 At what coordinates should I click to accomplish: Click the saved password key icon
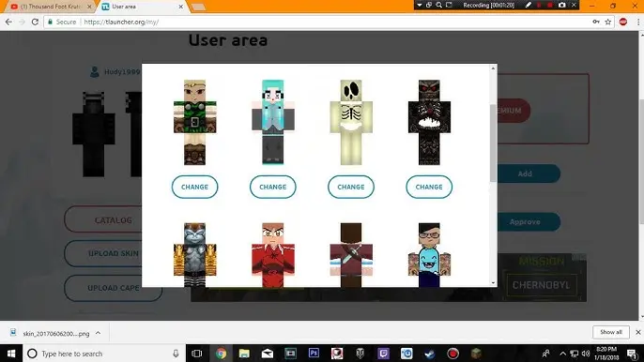tap(596, 22)
